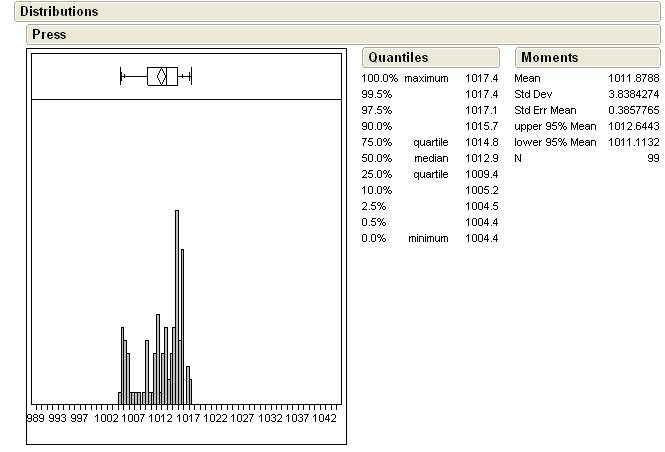Select the minimum quantile value 1004.4
The height and width of the screenshot is (452, 665).
(481, 238)
